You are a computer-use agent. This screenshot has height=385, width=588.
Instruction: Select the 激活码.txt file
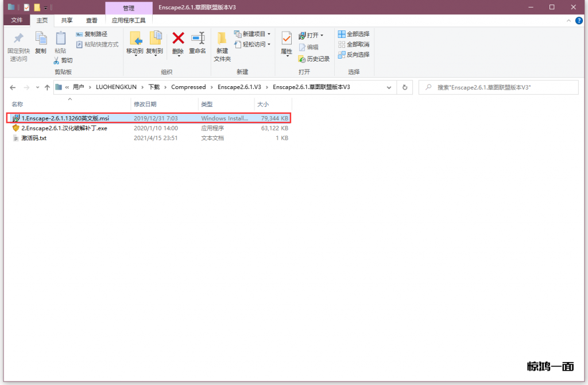[33, 138]
